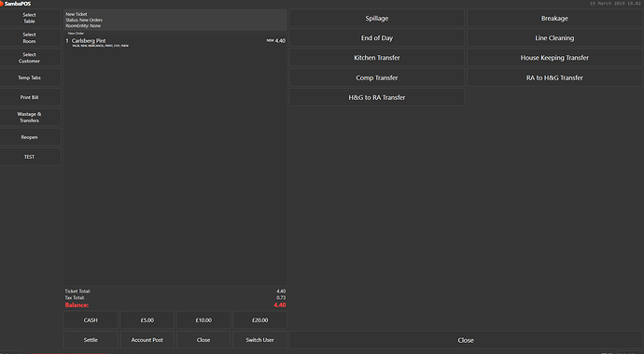The image size is (644, 354).
Task: Open Select Table screen
Action: pos(30,18)
